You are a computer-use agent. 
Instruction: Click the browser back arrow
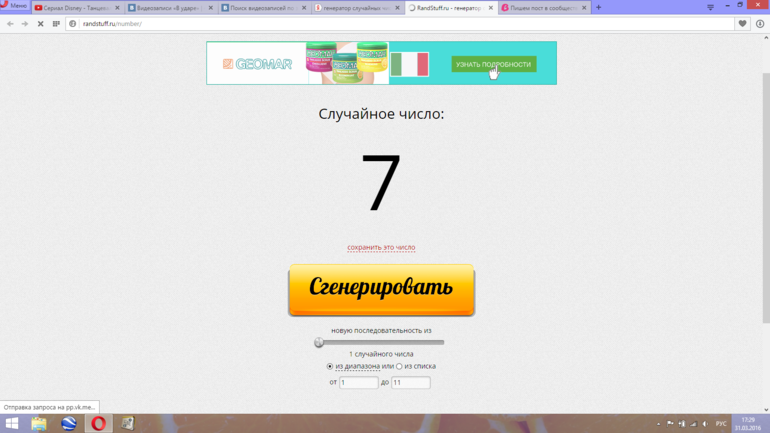pos(10,24)
